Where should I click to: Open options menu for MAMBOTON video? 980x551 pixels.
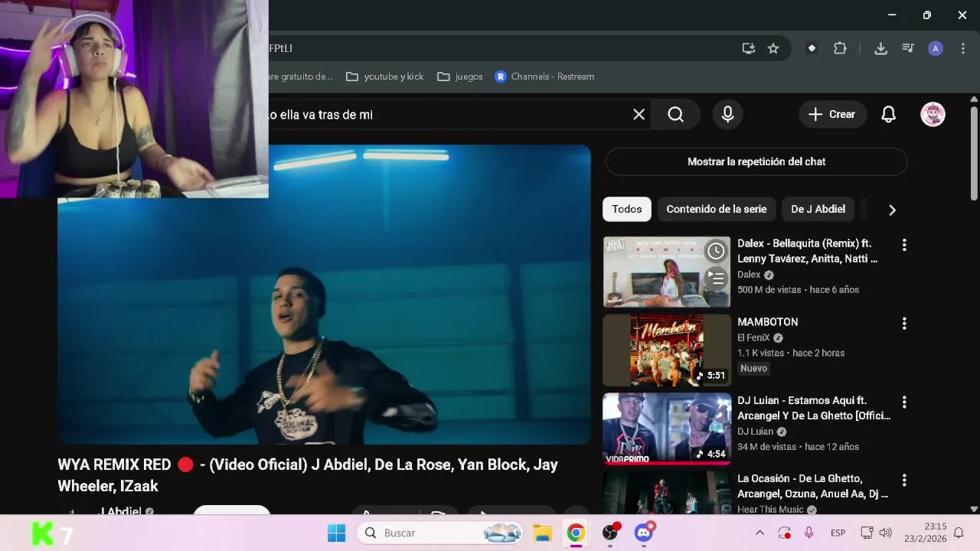pyautogui.click(x=904, y=324)
